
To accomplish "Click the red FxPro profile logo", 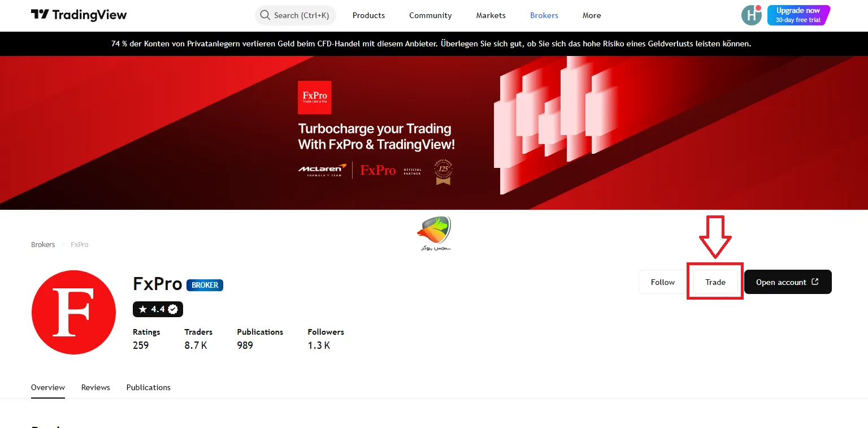I will 74,312.
